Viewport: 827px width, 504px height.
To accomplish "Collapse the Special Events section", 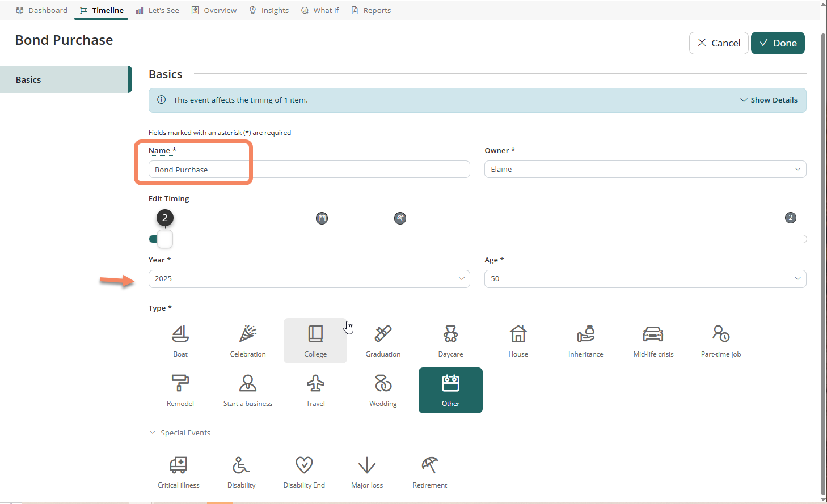I will [180, 433].
